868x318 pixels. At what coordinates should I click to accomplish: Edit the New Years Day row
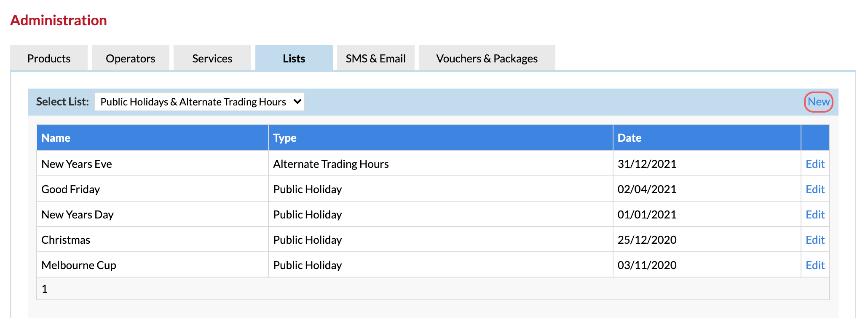(815, 215)
